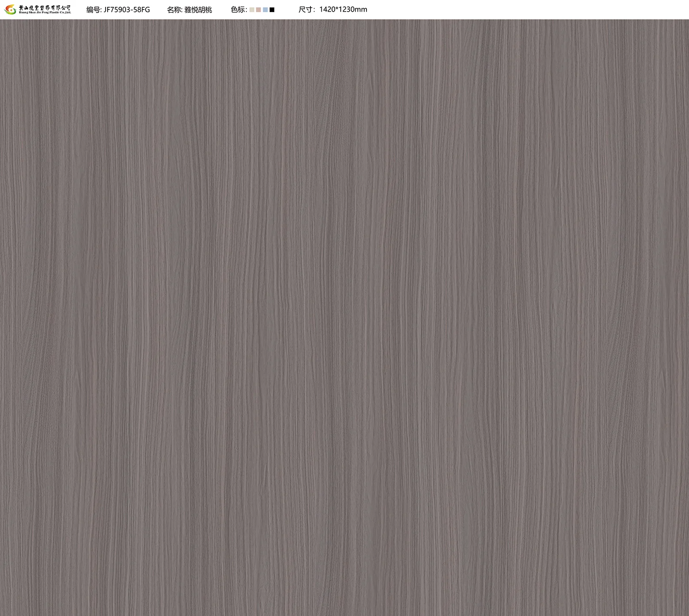The image size is (689, 616).
Task: Pick the black color swatch
Action: pyautogui.click(x=272, y=9)
